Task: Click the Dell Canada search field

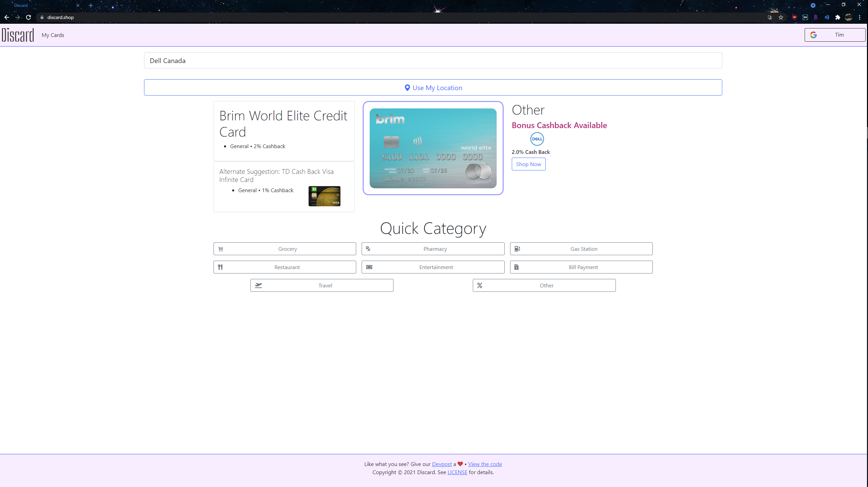Action: coord(433,60)
